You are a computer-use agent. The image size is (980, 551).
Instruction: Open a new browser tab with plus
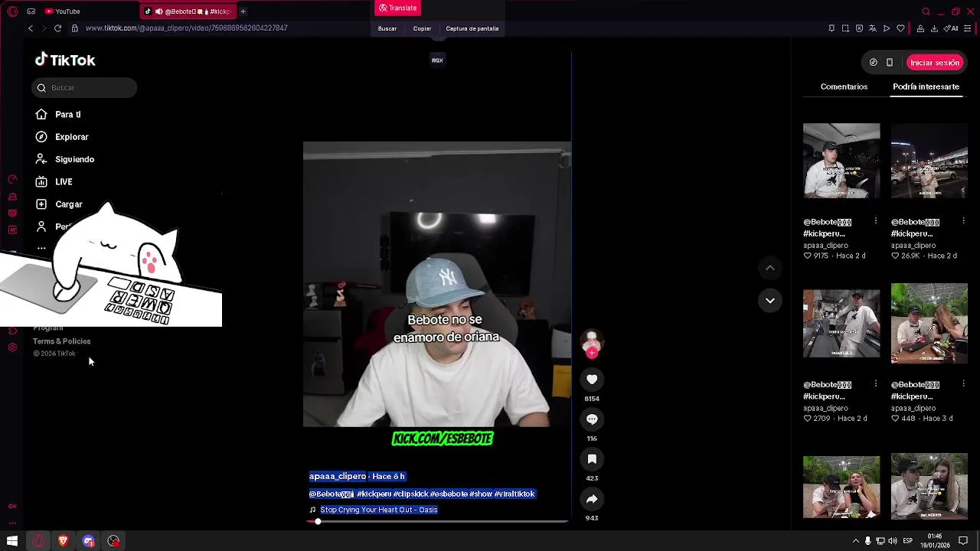coord(243,11)
